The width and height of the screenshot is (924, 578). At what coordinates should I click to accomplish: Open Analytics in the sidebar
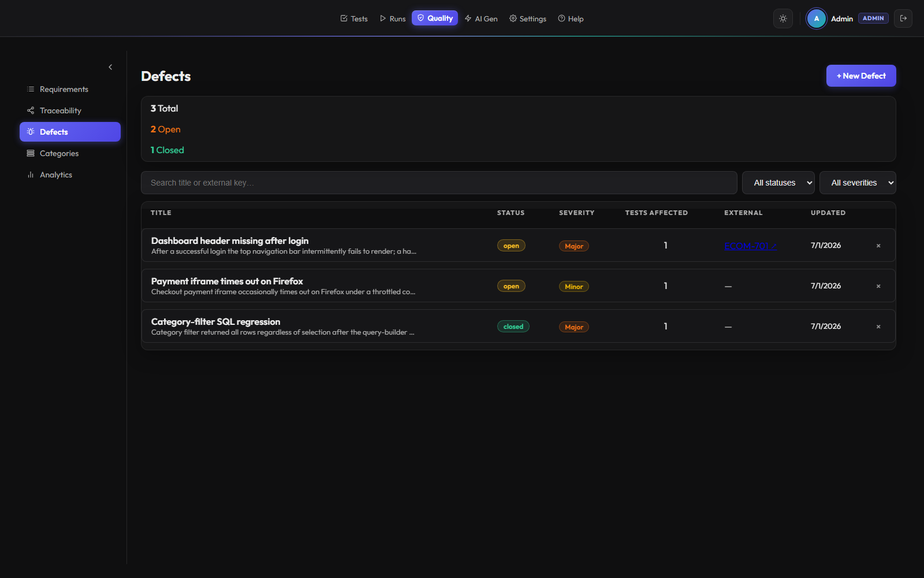[70, 175]
